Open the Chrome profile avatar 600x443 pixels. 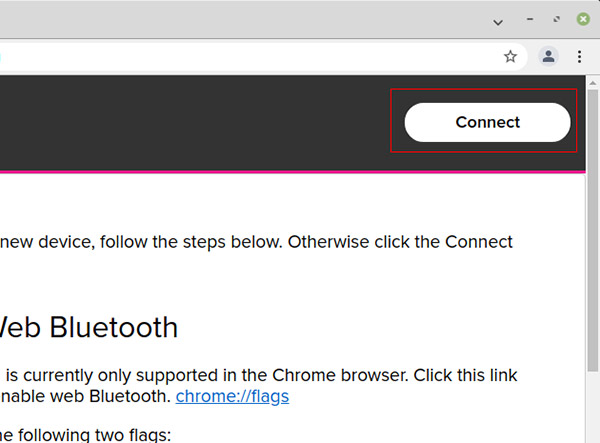pyautogui.click(x=548, y=57)
